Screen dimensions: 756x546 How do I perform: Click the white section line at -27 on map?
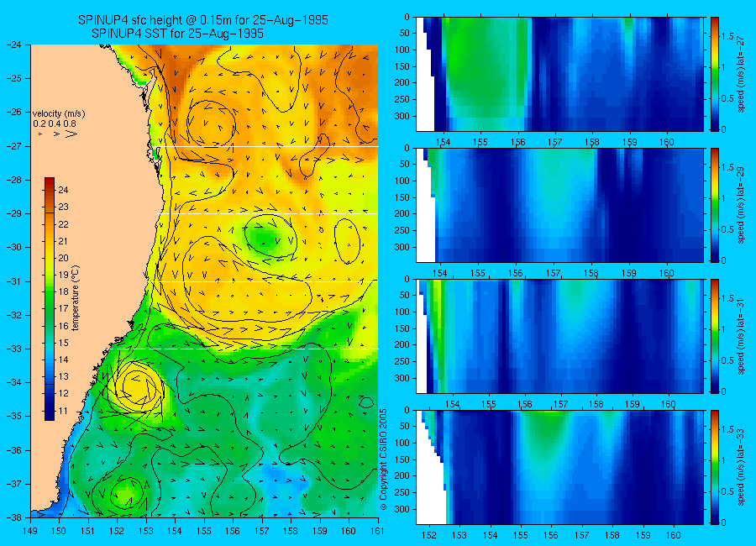pyautogui.click(x=268, y=146)
